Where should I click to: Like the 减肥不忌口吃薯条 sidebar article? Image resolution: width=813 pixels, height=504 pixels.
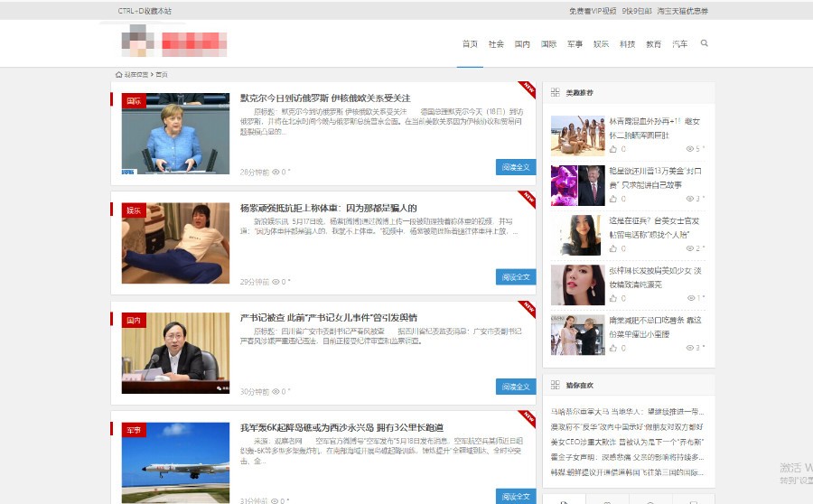point(612,348)
